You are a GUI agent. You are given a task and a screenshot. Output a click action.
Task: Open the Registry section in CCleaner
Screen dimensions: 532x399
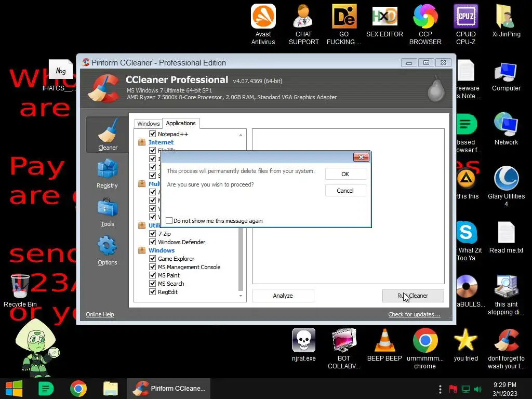[x=107, y=174]
